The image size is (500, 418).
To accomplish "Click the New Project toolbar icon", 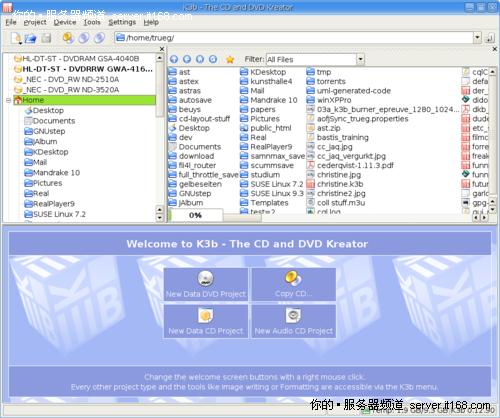I will (16, 38).
